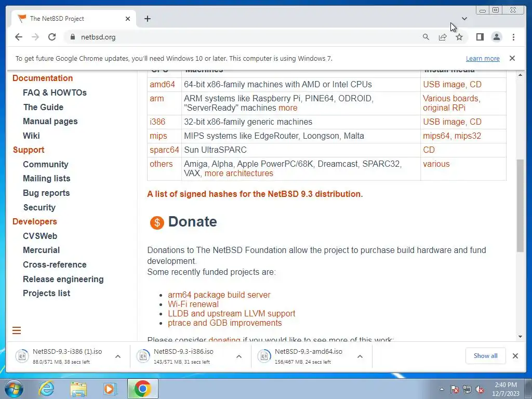Open signed hashes for NetBSD 9.3 link
Viewport: 532px width, 399px height.
pyautogui.click(x=255, y=194)
